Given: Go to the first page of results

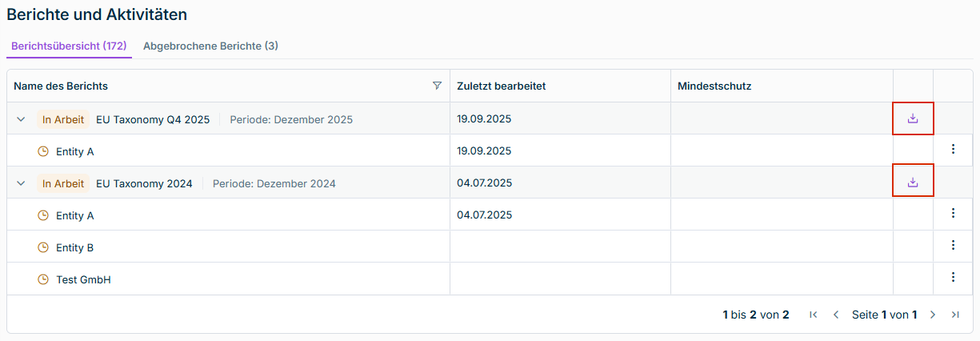Looking at the screenshot, I should point(814,315).
